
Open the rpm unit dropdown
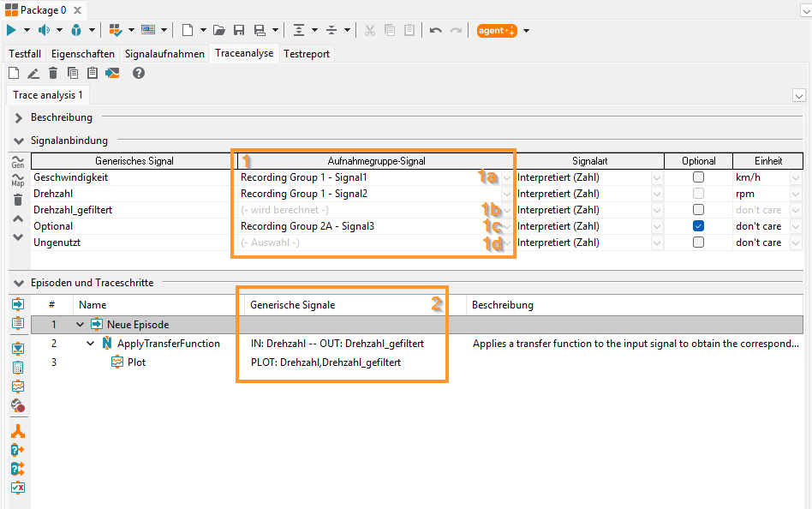coord(796,194)
